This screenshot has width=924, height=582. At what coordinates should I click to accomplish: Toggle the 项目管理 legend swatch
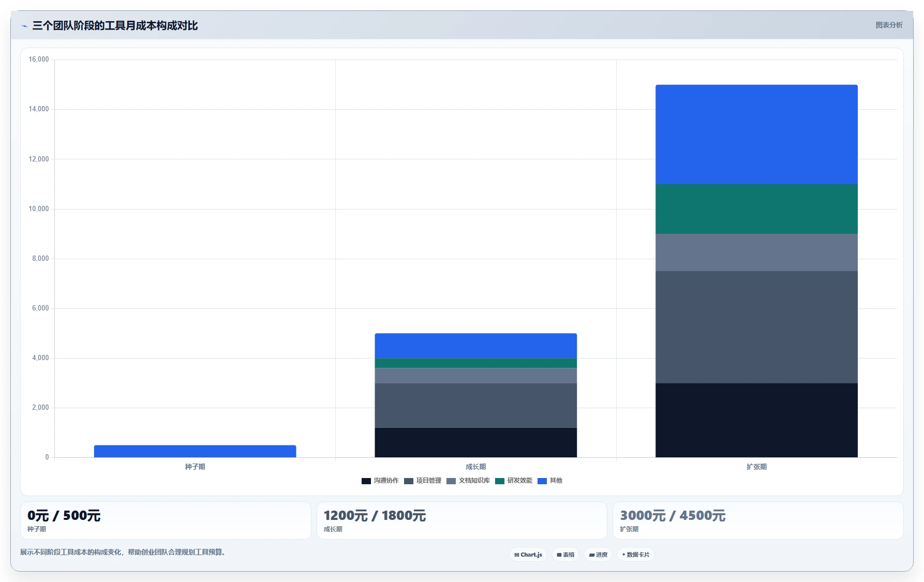pyautogui.click(x=409, y=481)
